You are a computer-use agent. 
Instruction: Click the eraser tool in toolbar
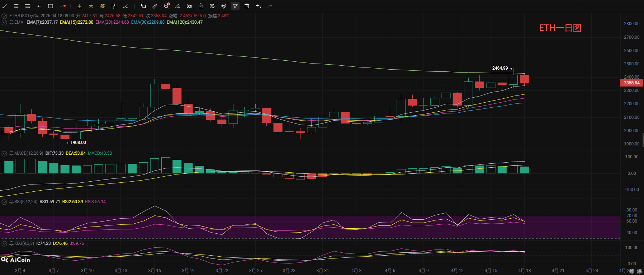click(x=177, y=6)
